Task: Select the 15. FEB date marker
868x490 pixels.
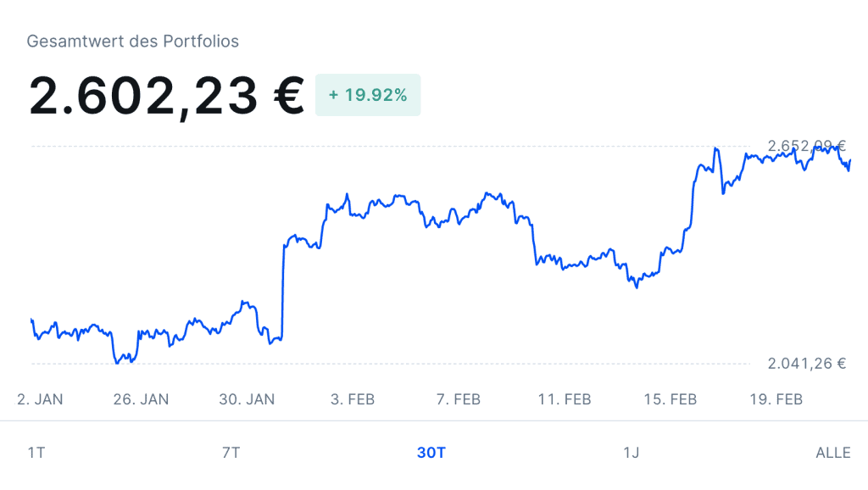Action: (670, 399)
